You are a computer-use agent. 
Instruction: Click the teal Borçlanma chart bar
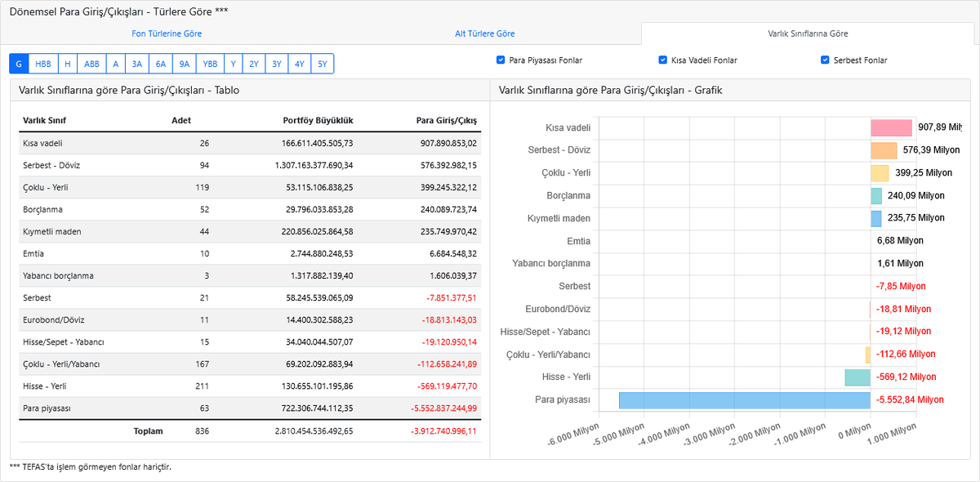pyautogui.click(x=876, y=196)
